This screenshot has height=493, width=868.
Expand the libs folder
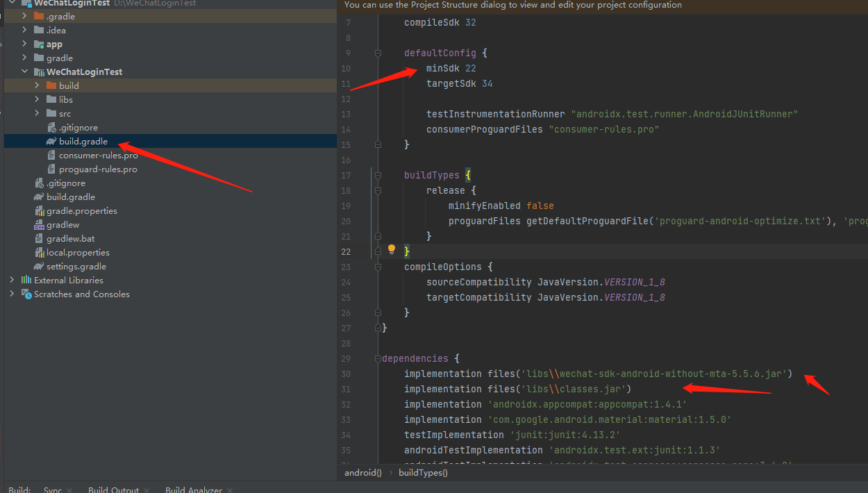[x=37, y=99]
